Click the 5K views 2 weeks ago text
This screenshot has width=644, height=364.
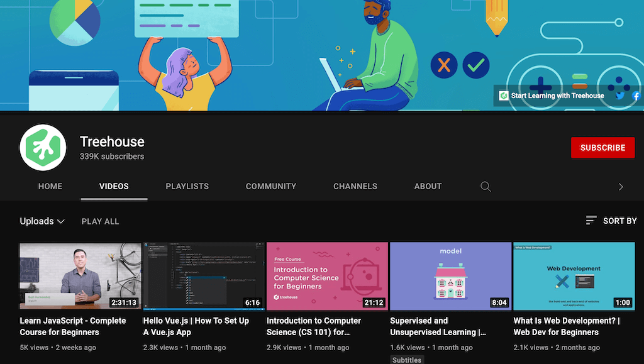tap(58, 348)
